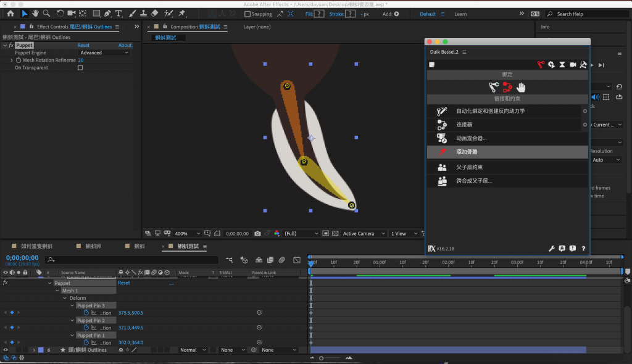Image resolution: width=632 pixels, height=364 pixels.
Task: Click the Stroke color swatch
Action: pyautogui.click(x=351, y=14)
